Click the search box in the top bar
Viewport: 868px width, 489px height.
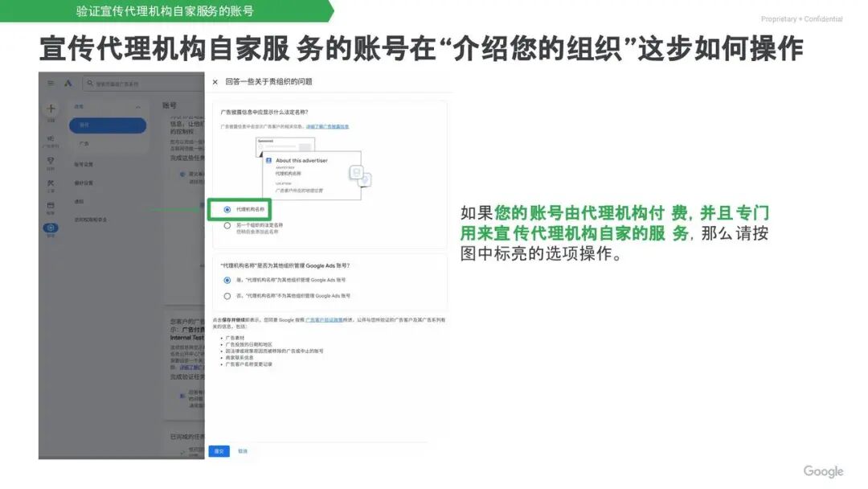tap(143, 84)
